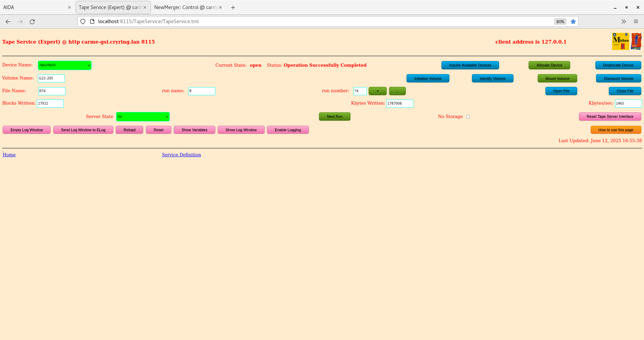Click the back navigation arrow
The height and width of the screenshot is (340, 644).
(8, 21)
